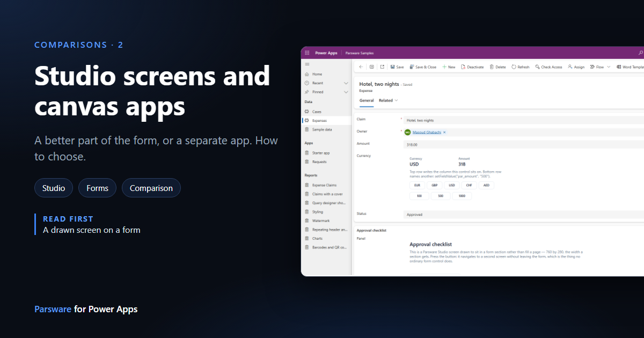
Task: Deactivate the expense record
Action: [472, 67]
